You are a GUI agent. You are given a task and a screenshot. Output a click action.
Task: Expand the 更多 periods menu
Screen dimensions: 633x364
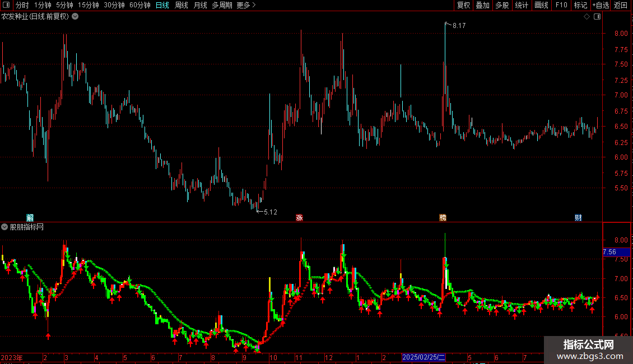(x=246, y=5)
